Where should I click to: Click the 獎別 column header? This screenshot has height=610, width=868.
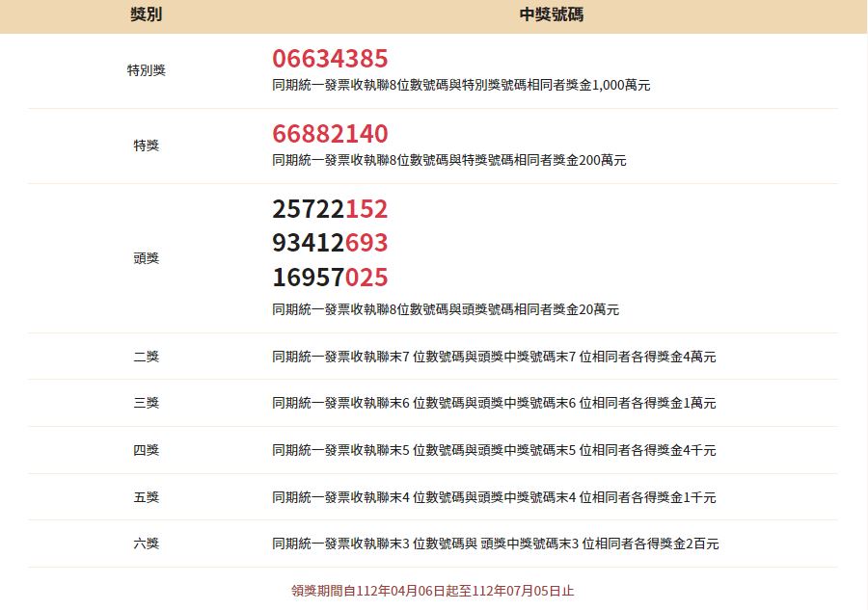click(x=147, y=14)
